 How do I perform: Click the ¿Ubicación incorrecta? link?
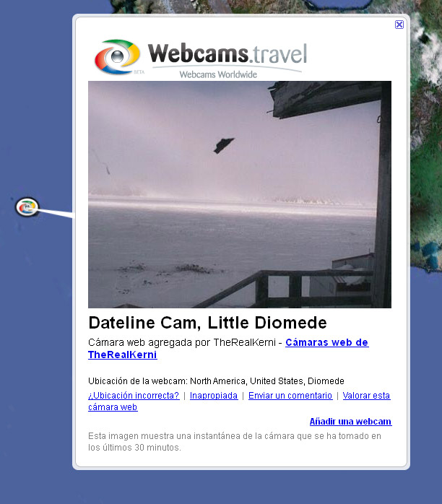(x=134, y=396)
